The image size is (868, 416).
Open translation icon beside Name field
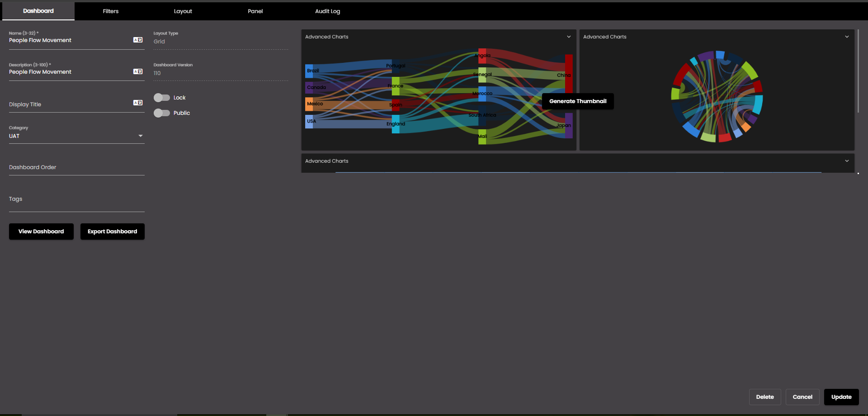(x=138, y=40)
